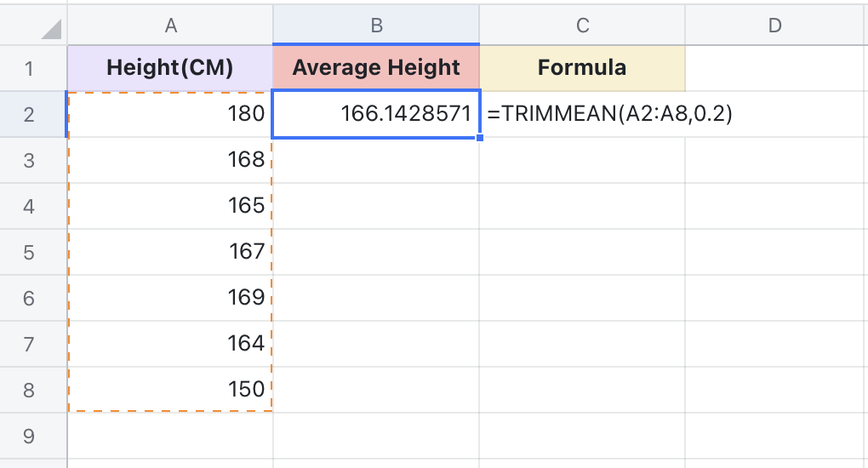This screenshot has width=868, height=468.
Task: Click the column C header
Action: [x=582, y=26]
